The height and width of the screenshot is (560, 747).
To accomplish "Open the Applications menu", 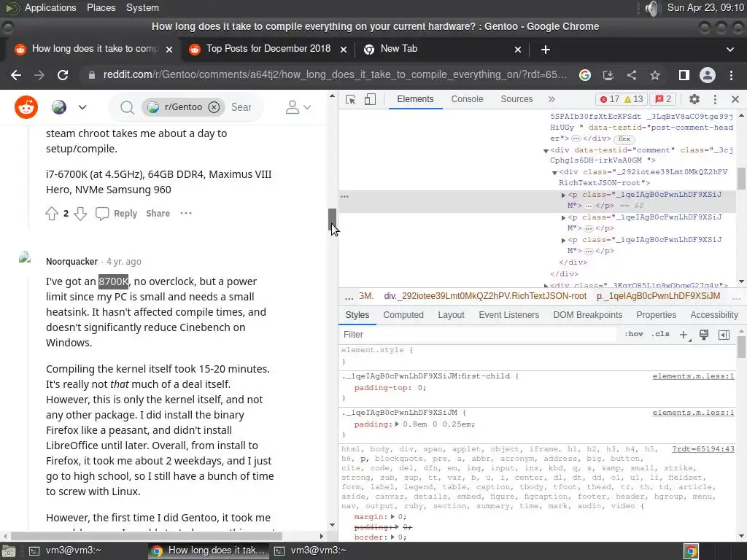I will 50,7.
